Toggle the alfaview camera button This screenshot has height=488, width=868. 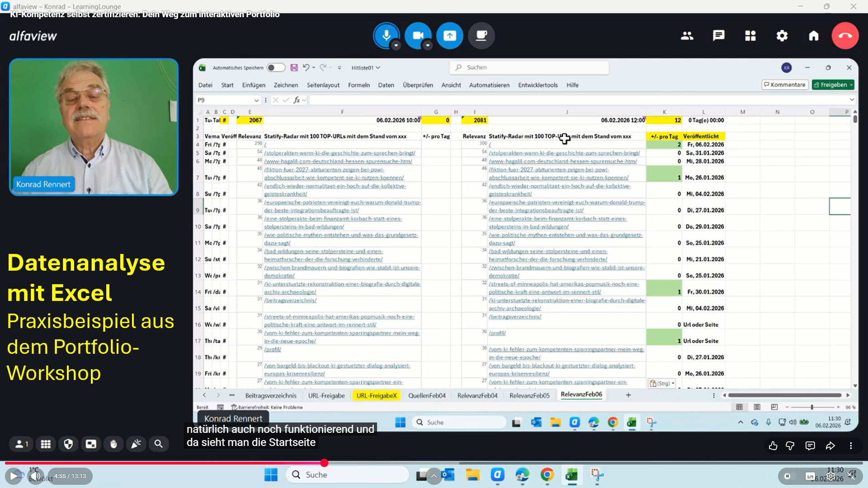(x=418, y=35)
